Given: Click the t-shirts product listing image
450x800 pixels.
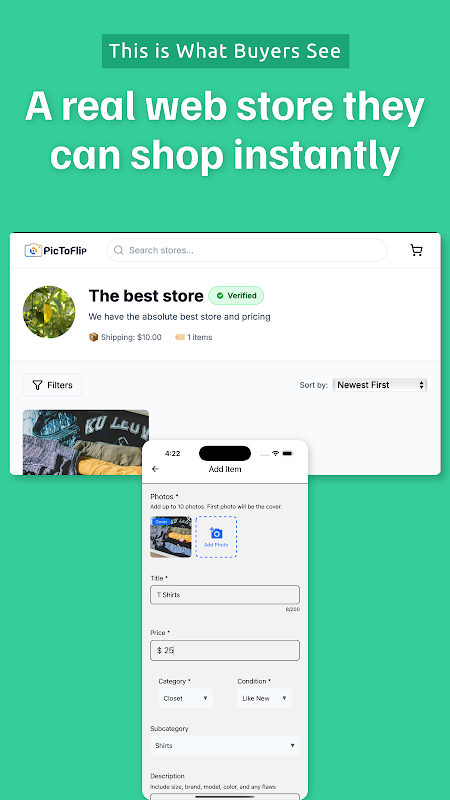Looking at the screenshot, I should [83, 442].
